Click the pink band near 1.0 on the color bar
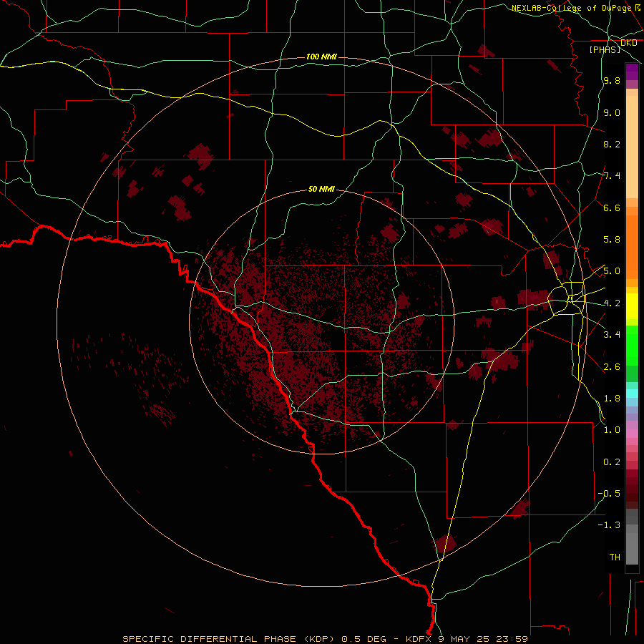 pyautogui.click(x=632, y=434)
